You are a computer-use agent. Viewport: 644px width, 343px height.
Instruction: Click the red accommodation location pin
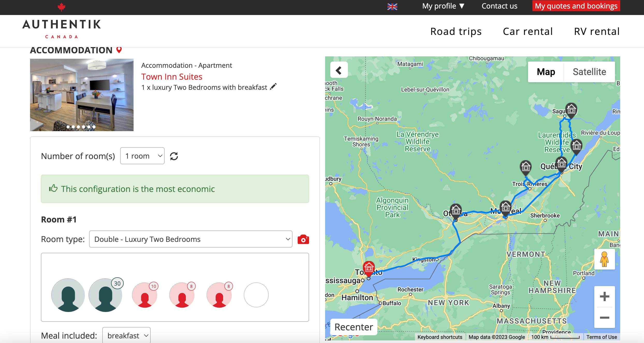pyautogui.click(x=119, y=50)
